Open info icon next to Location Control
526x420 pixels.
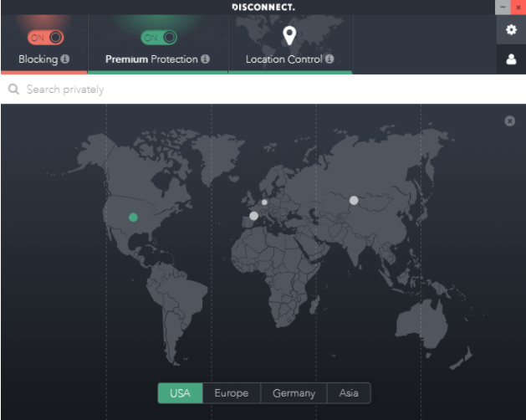coord(329,59)
